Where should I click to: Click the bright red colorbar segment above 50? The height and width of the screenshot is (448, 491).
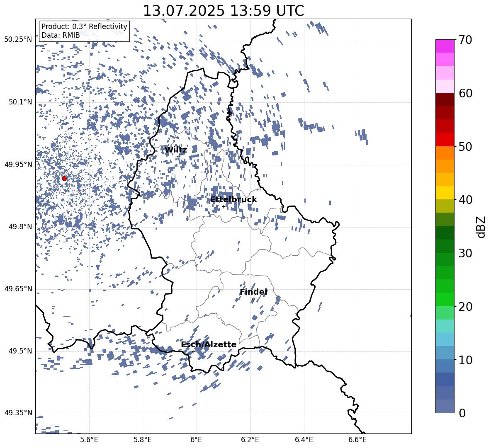[x=445, y=140]
